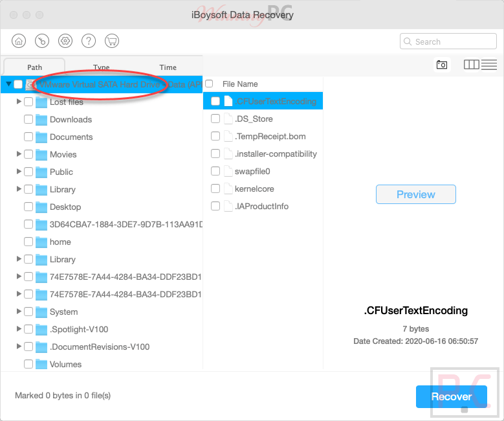Go to the Home screen icon
504x421 pixels.
point(19,41)
